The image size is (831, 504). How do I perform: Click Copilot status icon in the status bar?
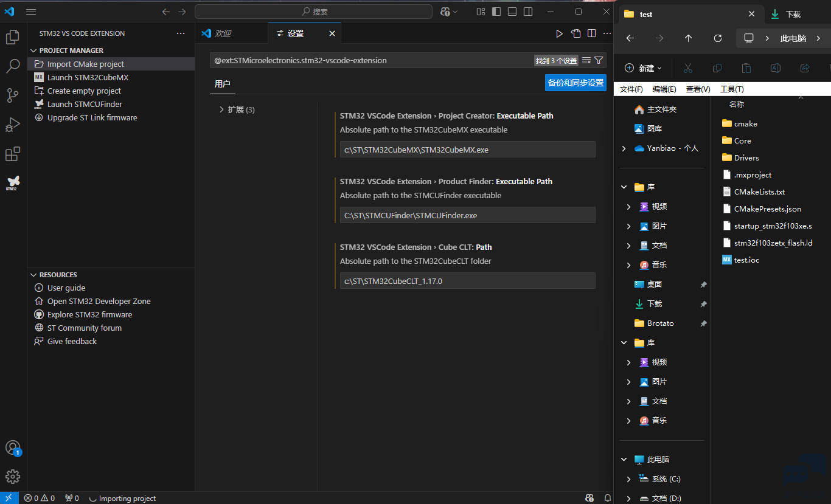(589, 498)
